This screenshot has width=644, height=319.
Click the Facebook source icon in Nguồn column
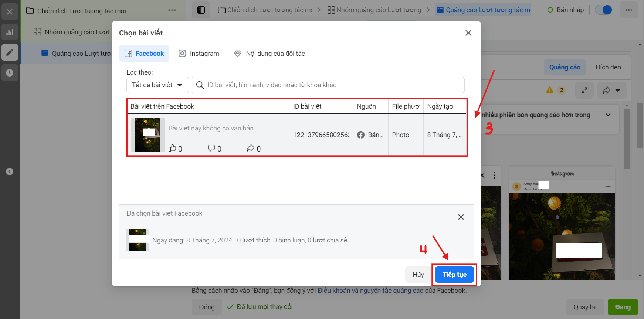pyautogui.click(x=361, y=135)
